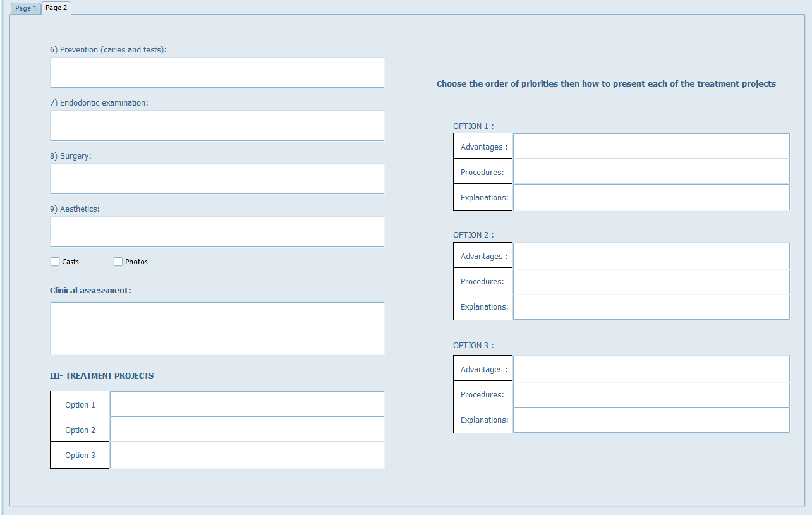This screenshot has height=515, width=812.
Task: Click the OPTION 2 Procedures field
Action: point(651,281)
